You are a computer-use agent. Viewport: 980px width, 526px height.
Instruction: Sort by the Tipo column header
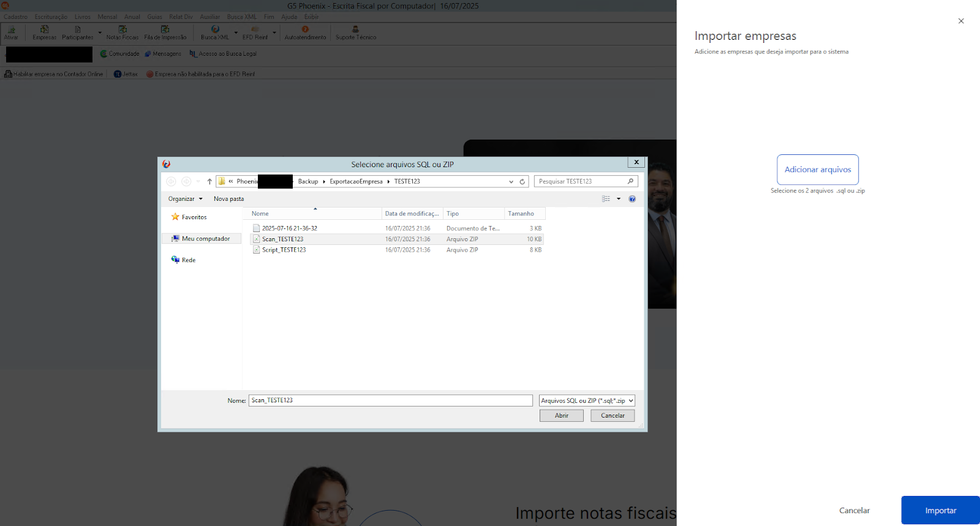(473, 214)
